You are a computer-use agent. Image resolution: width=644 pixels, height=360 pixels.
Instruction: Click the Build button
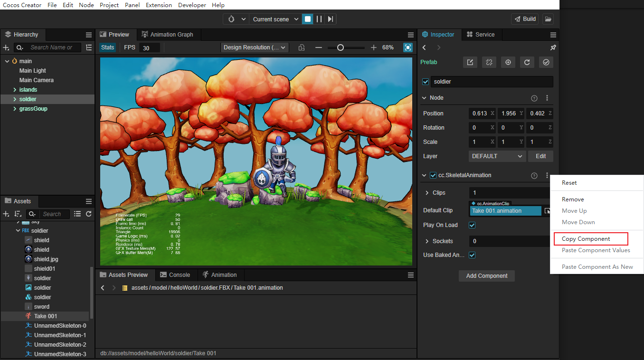tap(525, 19)
